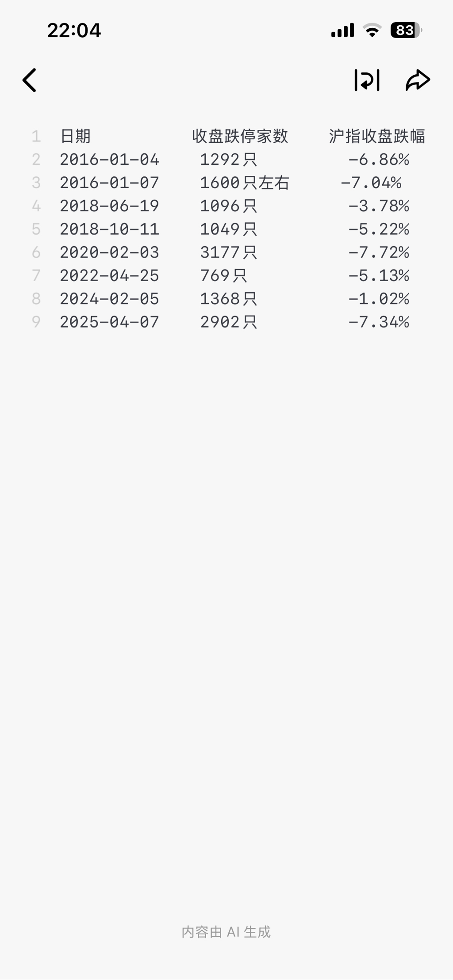
Task: Click the 1600只左右 cell
Action: pos(245,183)
